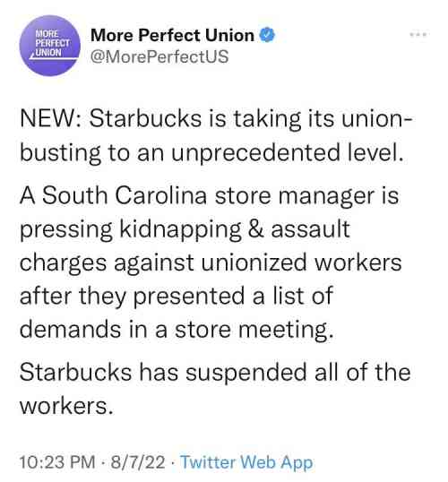Click the final word workers.

pyautogui.click(x=66, y=406)
